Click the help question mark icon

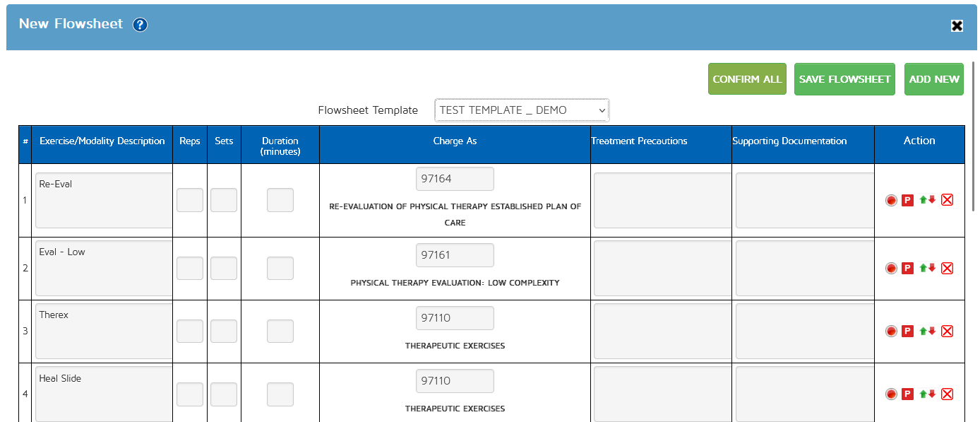pos(141,25)
